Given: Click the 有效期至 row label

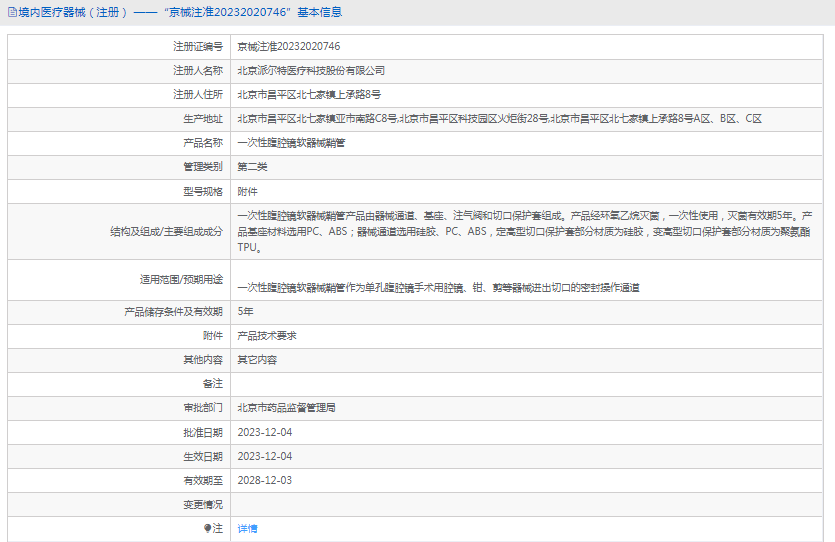Looking at the screenshot, I should [203, 480].
